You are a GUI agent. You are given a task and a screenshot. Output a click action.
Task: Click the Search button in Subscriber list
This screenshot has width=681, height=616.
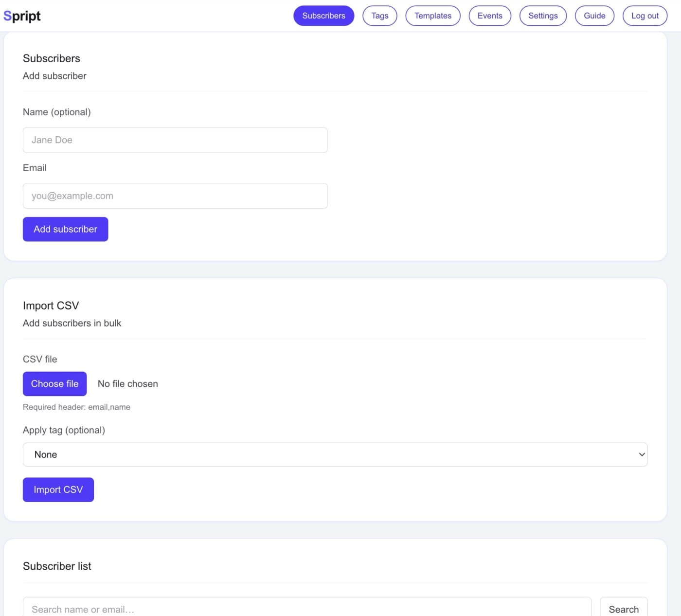623,609
